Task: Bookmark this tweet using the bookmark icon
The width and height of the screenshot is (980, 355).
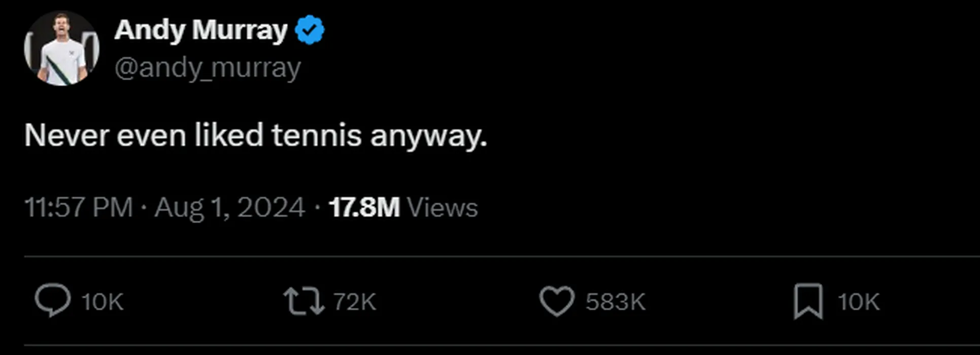Action: (x=807, y=301)
